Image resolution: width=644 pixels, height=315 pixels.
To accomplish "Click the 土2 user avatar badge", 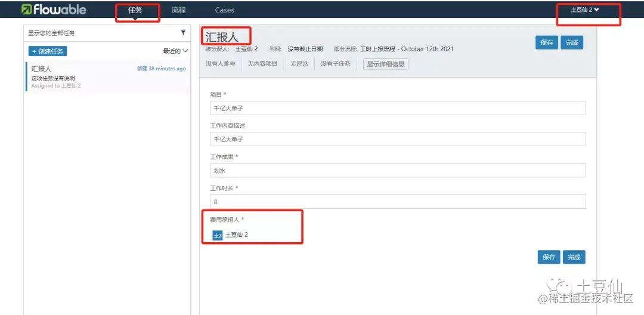I will click(217, 235).
